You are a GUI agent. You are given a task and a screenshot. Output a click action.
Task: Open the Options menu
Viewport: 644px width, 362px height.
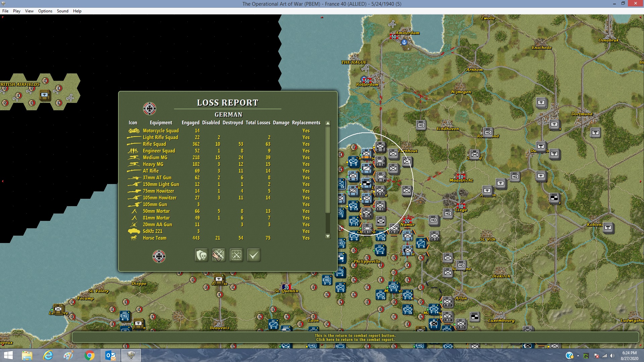click(45, 11)
